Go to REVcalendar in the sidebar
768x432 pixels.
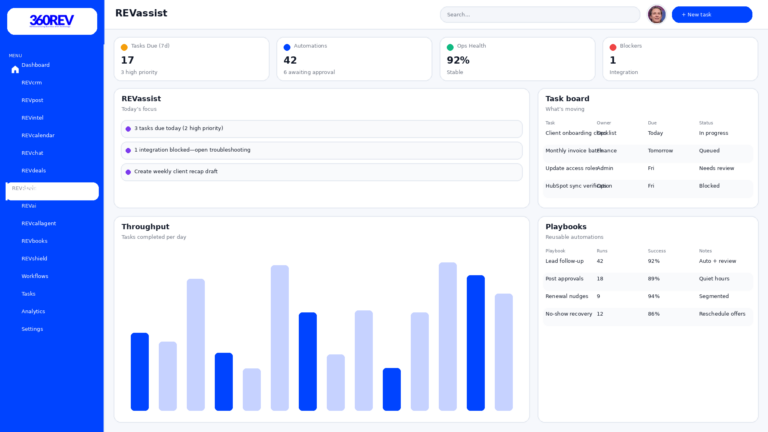pyautogui.click(x=38, y=135)
